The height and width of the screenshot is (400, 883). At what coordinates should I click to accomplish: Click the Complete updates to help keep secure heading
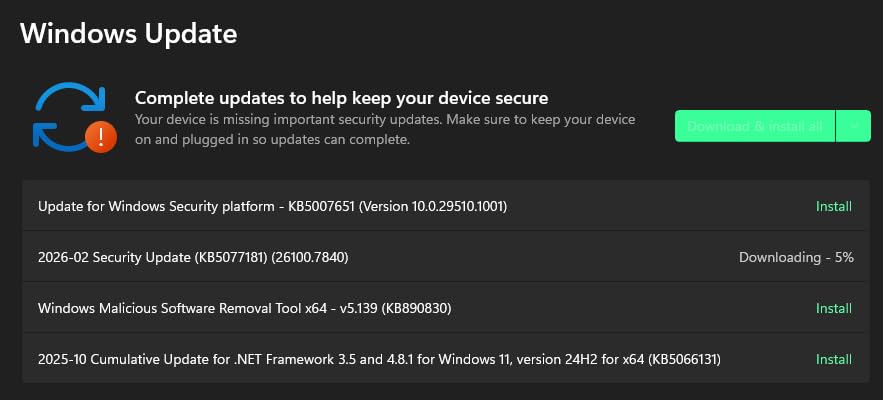(x=341, y=98)
